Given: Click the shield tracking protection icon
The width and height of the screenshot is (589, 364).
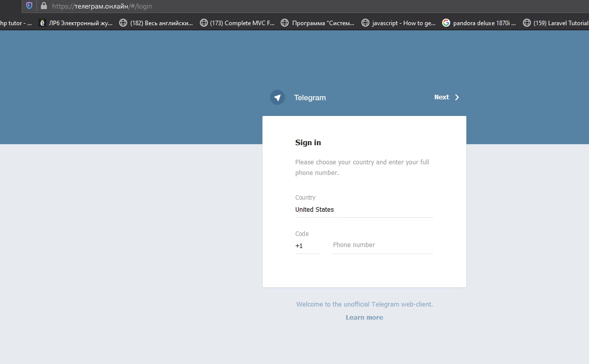Looking at the screenshot, I should coord(29,6).
